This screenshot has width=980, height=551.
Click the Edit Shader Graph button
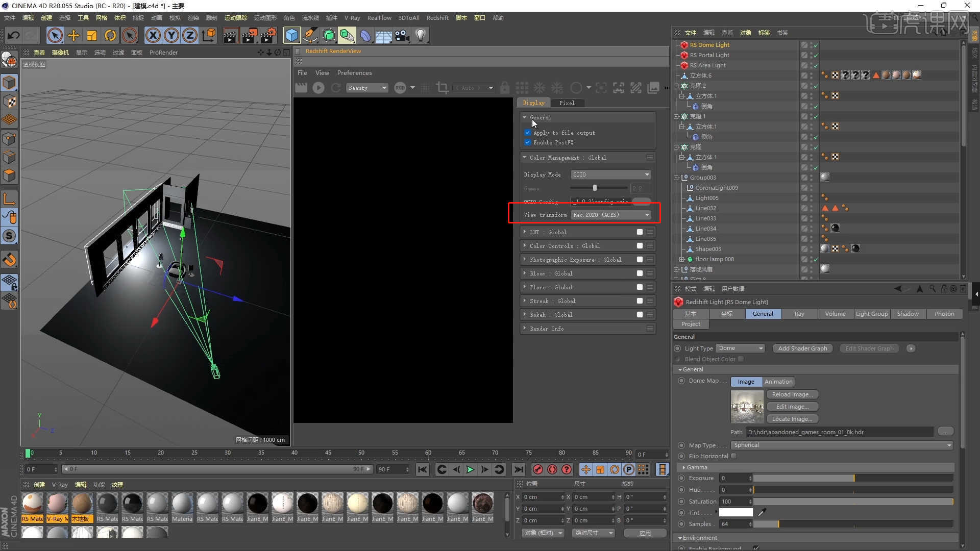pyautogui.click(x=869, y=348)
